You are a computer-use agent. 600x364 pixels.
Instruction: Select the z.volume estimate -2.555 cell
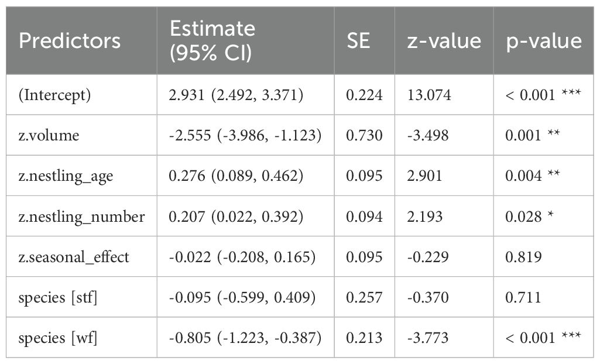[x=245, y=135]
